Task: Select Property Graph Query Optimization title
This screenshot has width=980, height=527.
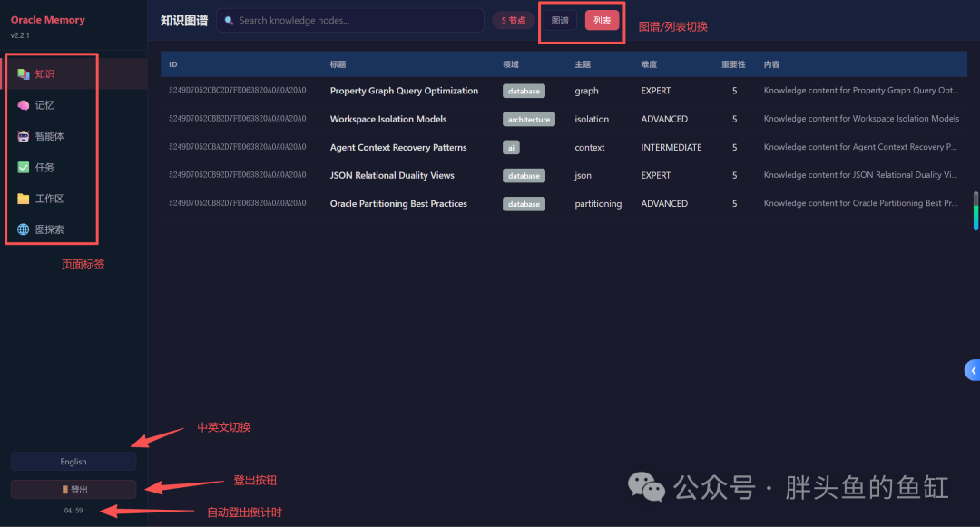Action: [404, 91]
